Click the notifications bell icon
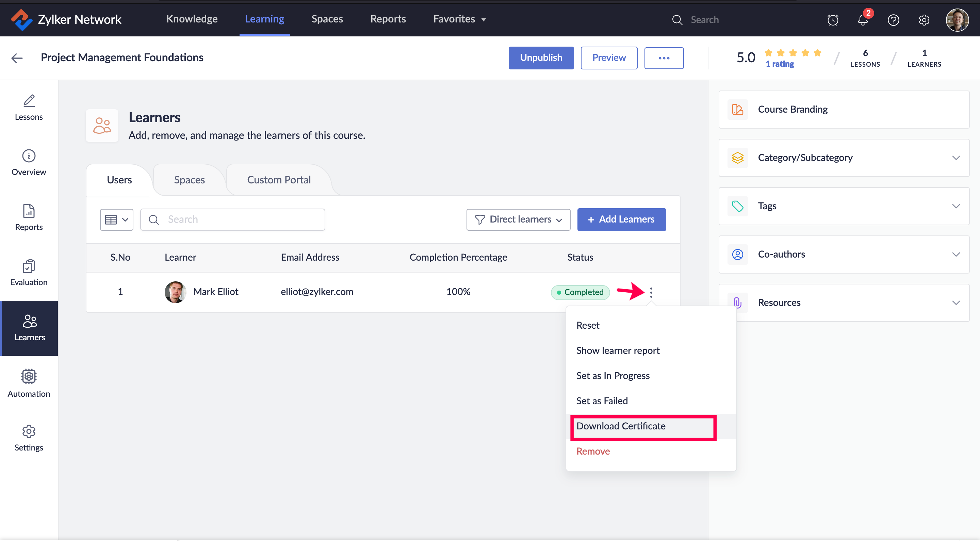The image size is (980, 541). 863,20
